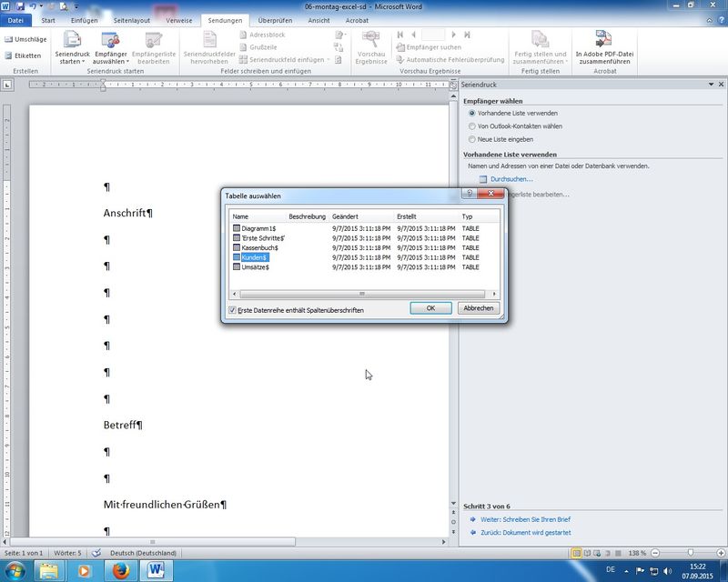Switch to full screen reading view icon
728x582 pixels.
[x=587, y=553]
